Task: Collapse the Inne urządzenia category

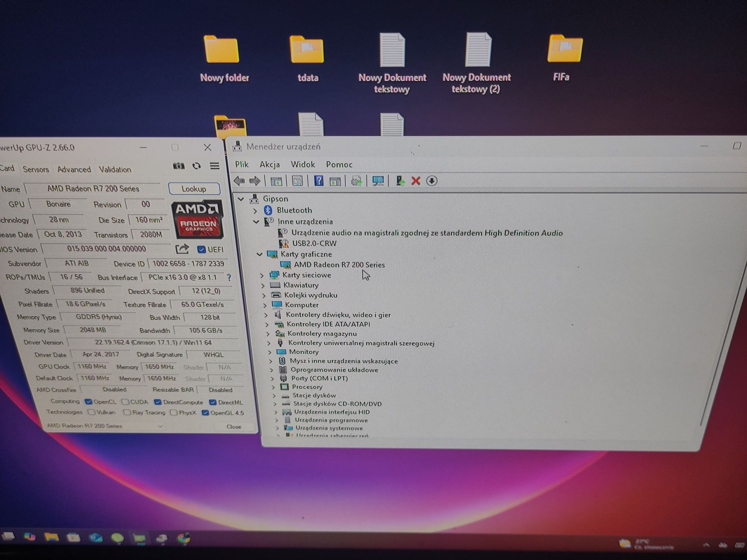Action: (x=256, y=221)
